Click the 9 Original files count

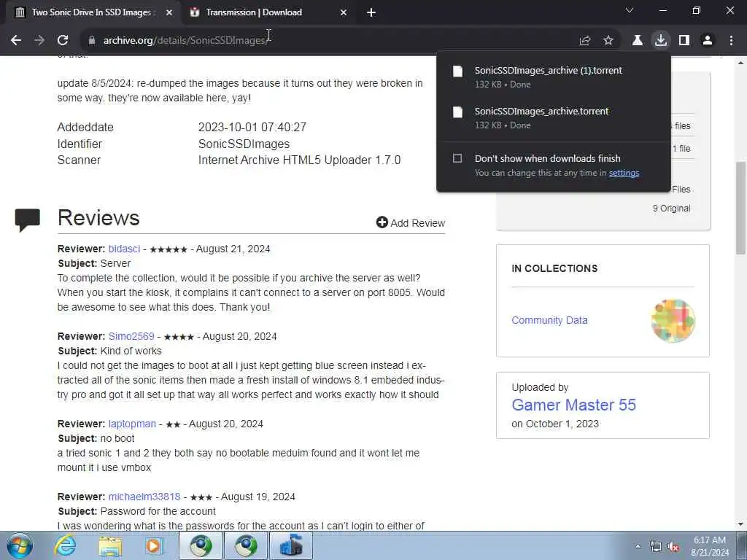(671, 209)
